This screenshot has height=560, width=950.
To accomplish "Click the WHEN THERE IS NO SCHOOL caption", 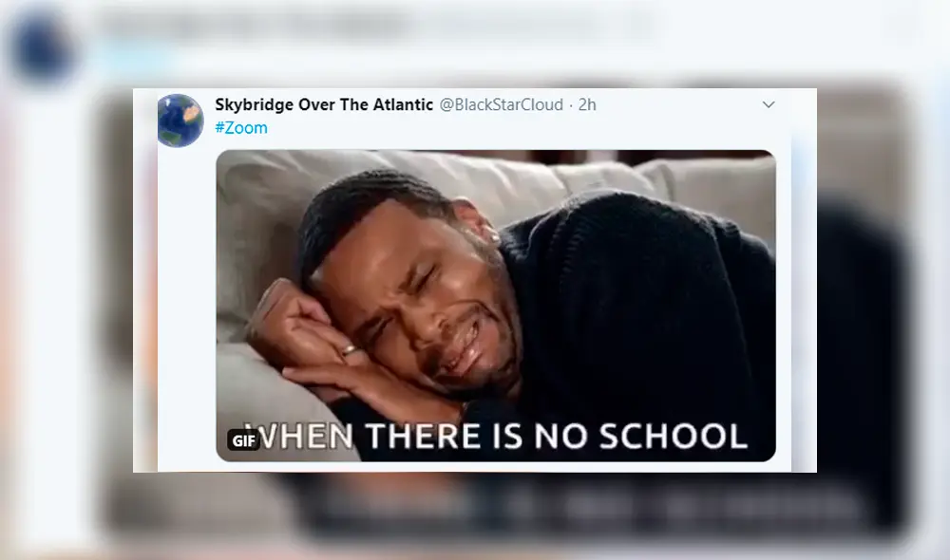I will click(x=496, y=436).
